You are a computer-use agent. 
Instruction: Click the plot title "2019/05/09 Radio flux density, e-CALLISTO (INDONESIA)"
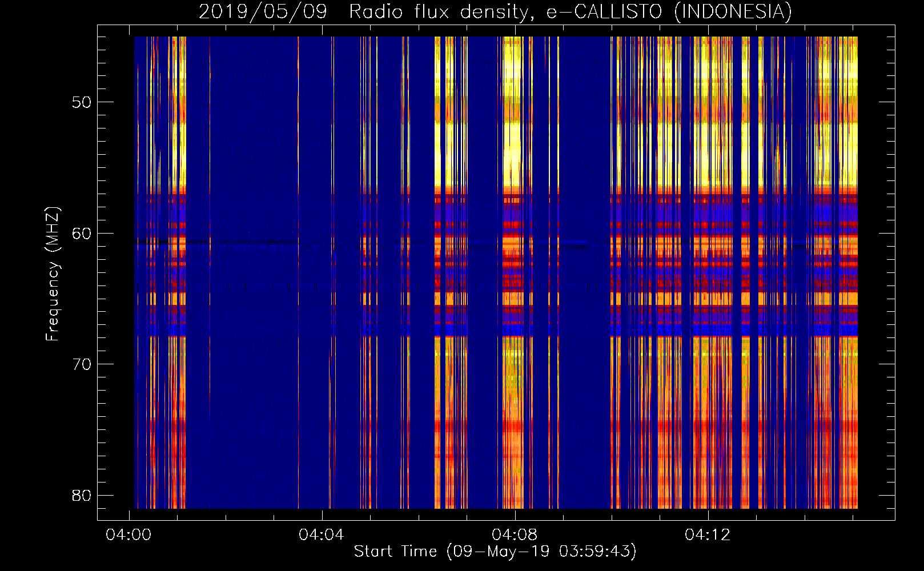(495, 11)
